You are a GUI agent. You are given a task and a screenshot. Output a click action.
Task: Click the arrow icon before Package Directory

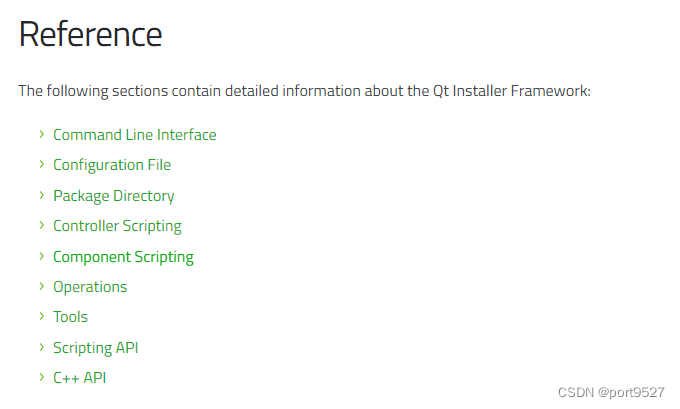pos(42,195)
